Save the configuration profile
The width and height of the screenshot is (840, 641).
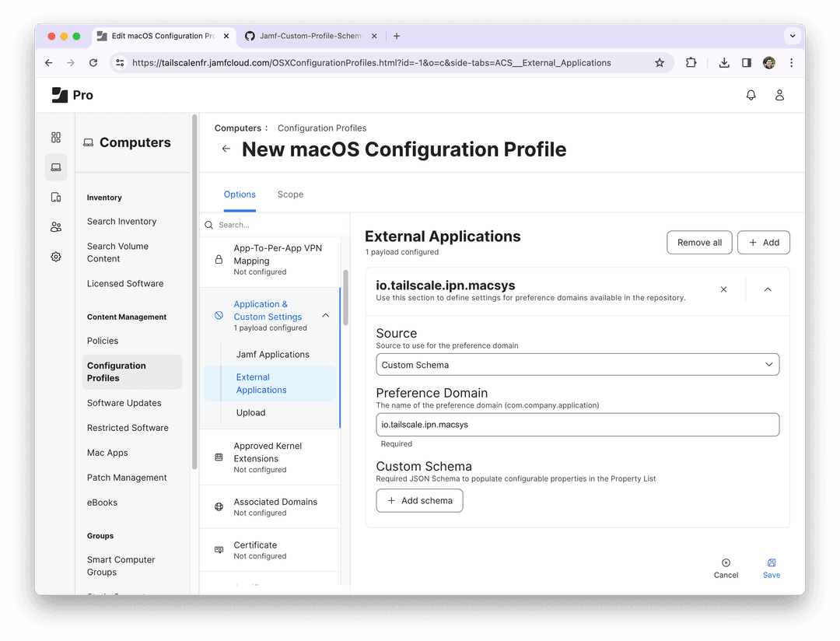(x=771, y=566)
